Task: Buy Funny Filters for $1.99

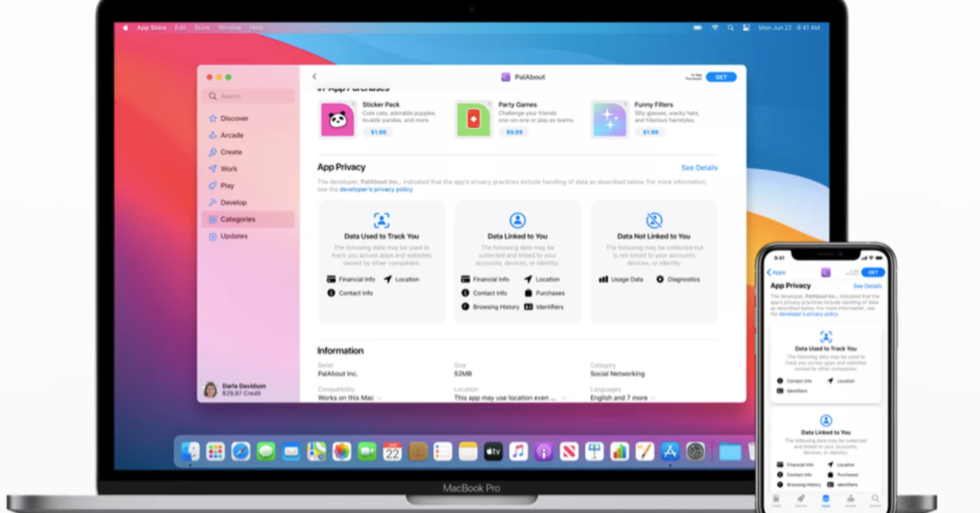Action: point(650,132)
